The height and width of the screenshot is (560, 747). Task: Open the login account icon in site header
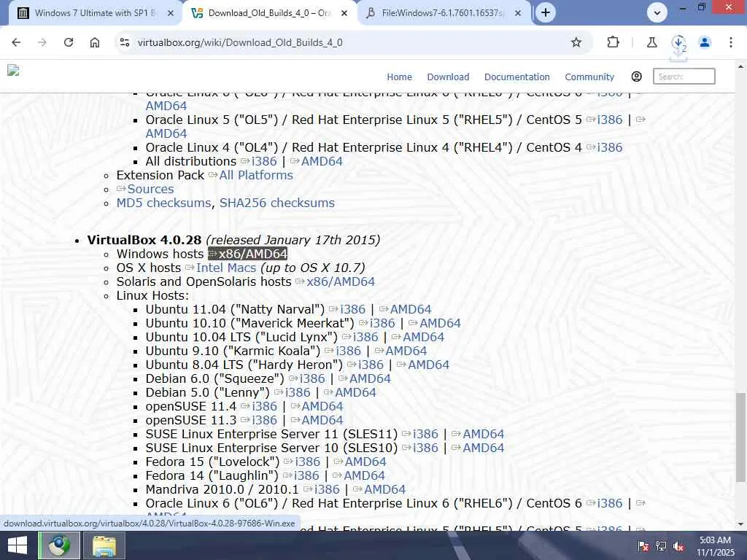pyautogui.click(x=636, y=77)
